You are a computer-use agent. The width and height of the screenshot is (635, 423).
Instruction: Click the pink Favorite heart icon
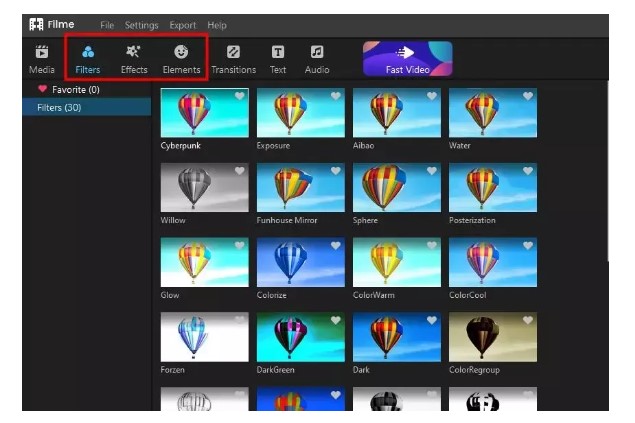point(42,89)
